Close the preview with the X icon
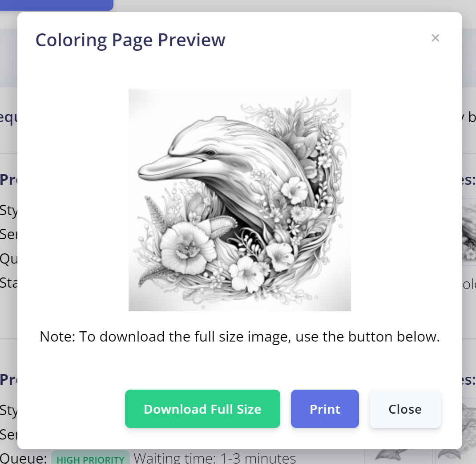The height and width of the screenshot is (464, 476). coord(436,38)
